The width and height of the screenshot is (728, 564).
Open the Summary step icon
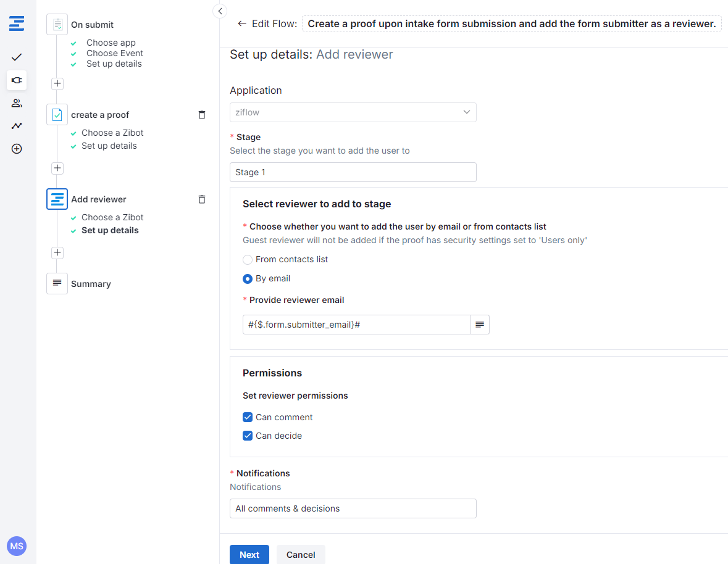tap(57, 283)
